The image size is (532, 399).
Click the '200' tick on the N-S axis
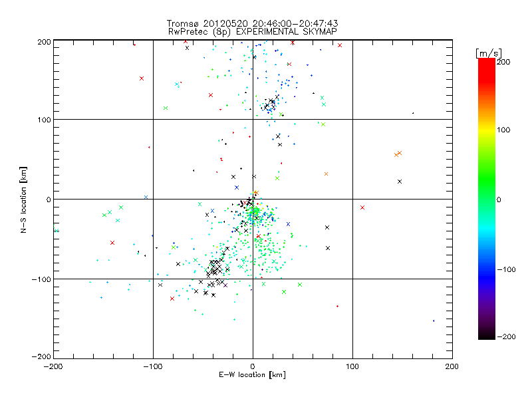point(44,42)
